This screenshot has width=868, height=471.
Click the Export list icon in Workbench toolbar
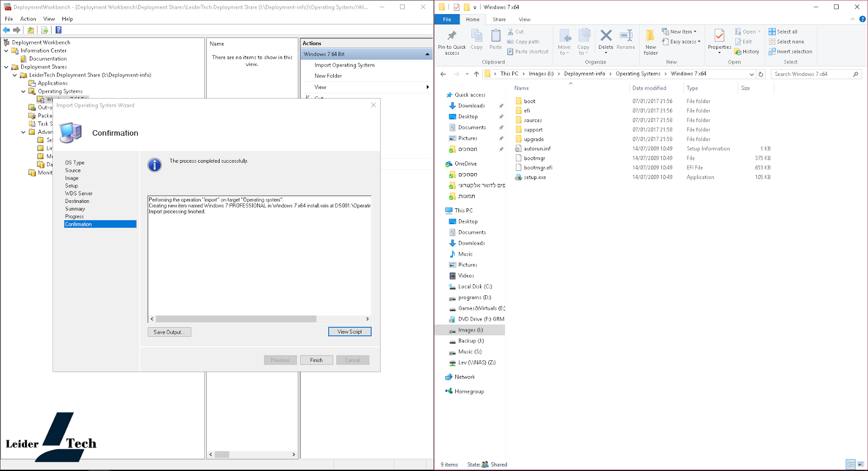pyautogui.click(x=44, y=30)
